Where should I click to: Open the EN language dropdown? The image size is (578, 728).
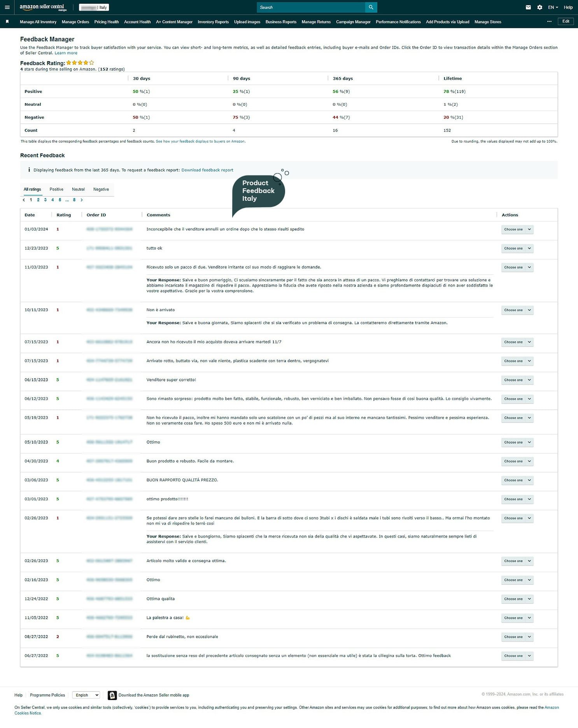click(553, 7)
